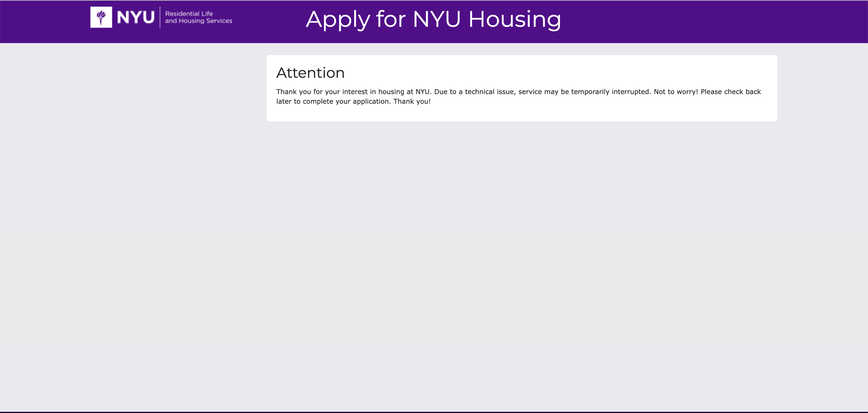Click the 'Attention' heading
The width and height of the screenshot is (868, 413).
(x=310, y=73)
